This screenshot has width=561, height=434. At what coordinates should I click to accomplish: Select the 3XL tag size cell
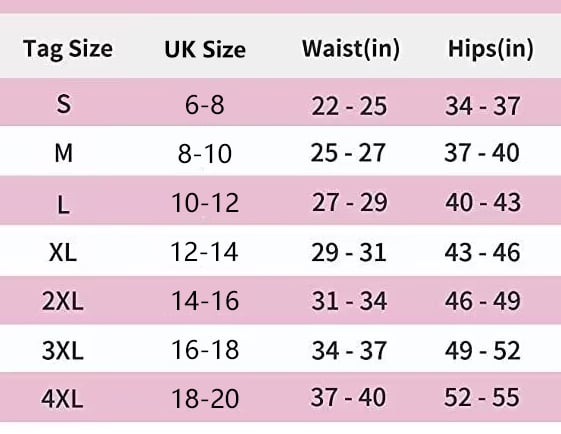tap(63, 350)
